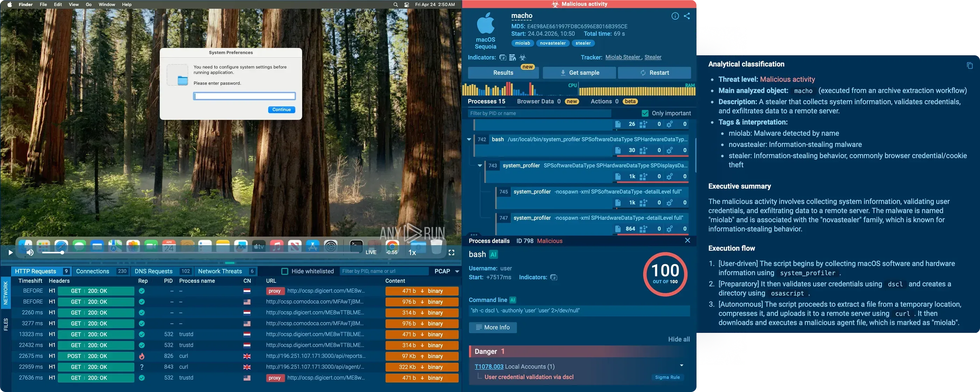The image size is (980, 392).
Task: Click the AI badge beside Command line
Action: click(513, 300)
